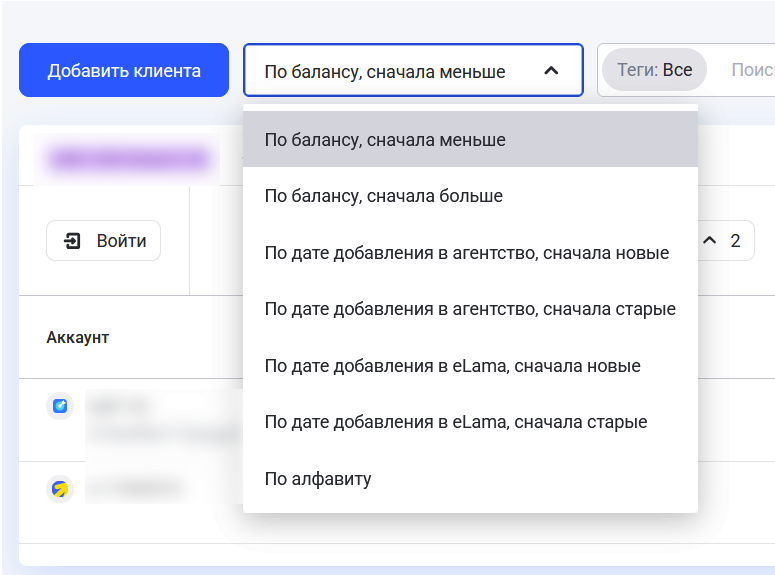This screenshot has height=575, width=775.
Task: Select По балансу, сначала меньше option
Action: [x=470, y=139]
